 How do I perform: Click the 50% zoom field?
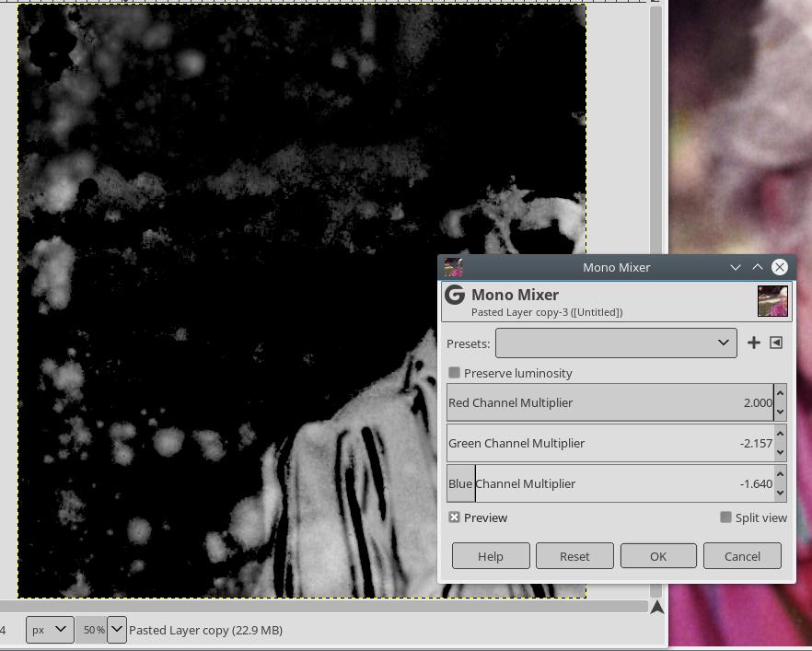92,630
